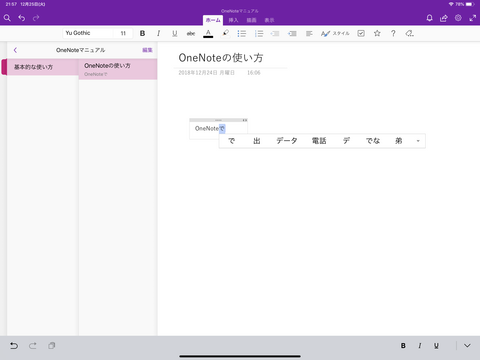Select 基本的な使い方 section
Image resolution: width=480 pixels, height=360 pixels.
pyautogui.click(x=42, y=67)
